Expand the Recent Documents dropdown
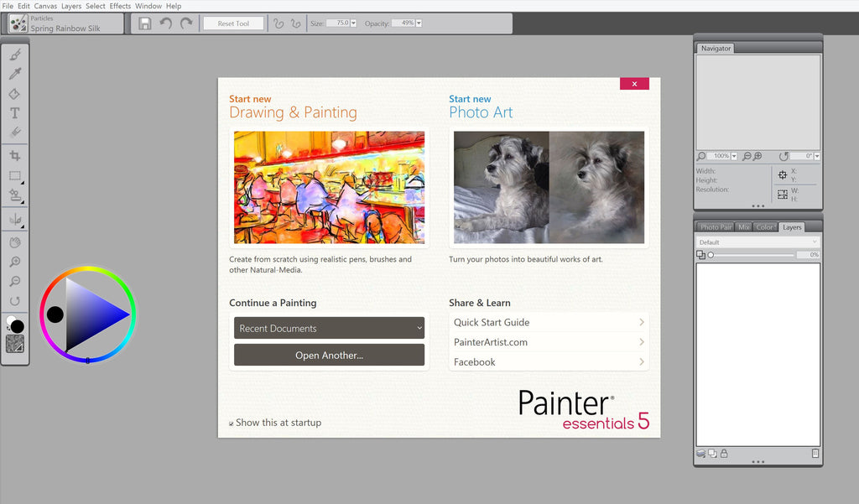 pyautogui.click(x=329, y=328)
